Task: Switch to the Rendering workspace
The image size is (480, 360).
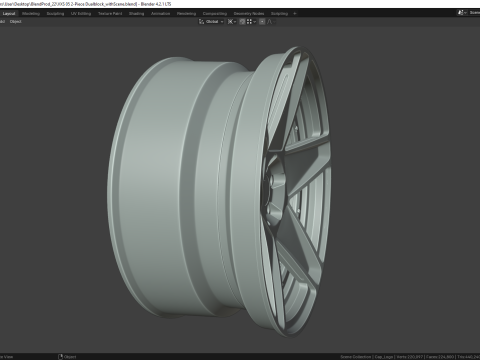Action: click(x=186, y=14)
